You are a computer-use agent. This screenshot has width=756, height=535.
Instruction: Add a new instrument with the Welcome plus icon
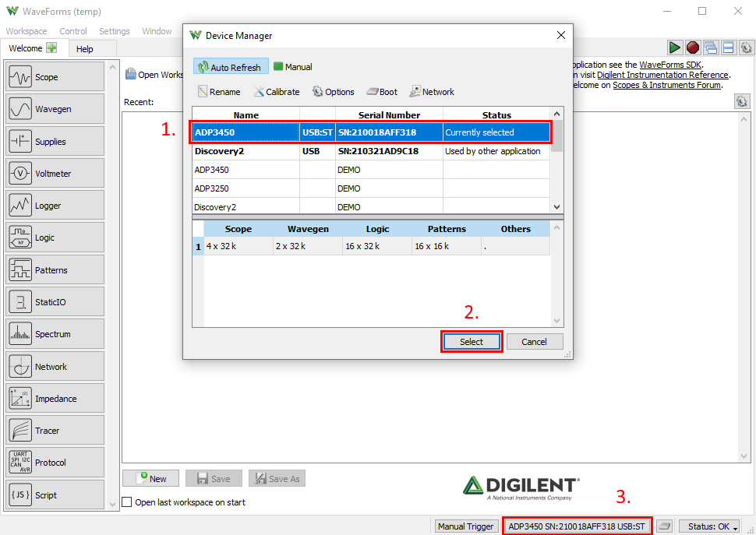pyautogui.click(x=51, y=48)
